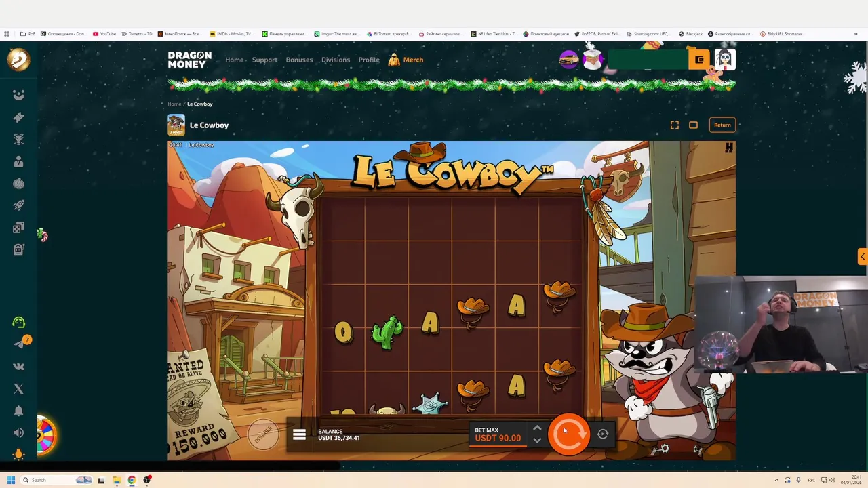Open the VK sidebar icon
Screen dimensions: 868x488
pos(18,367)
